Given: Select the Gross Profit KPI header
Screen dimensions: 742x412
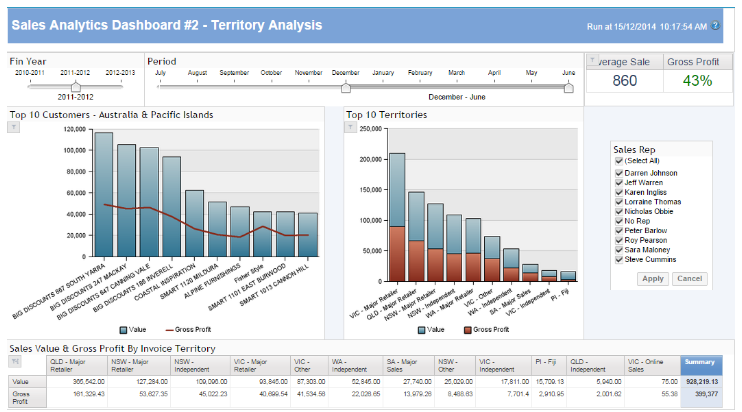Looking at the screenshot, I should [693, 62].
